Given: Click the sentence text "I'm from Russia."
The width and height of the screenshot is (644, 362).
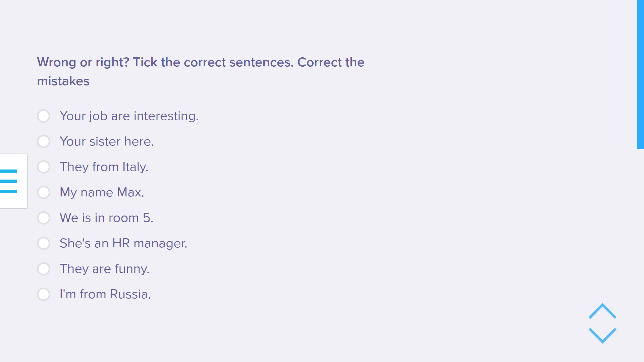Looking at the screenshot, I should pyautogui.click(x=105, y=294).
